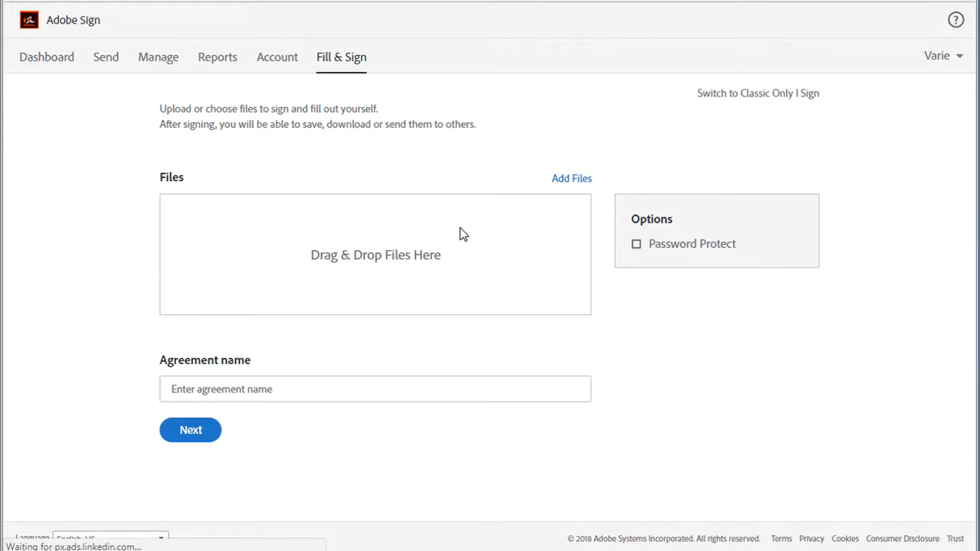The image size is (980, 551).
Task: Switch to the Manage tab
Action: (x=158, y=57)
